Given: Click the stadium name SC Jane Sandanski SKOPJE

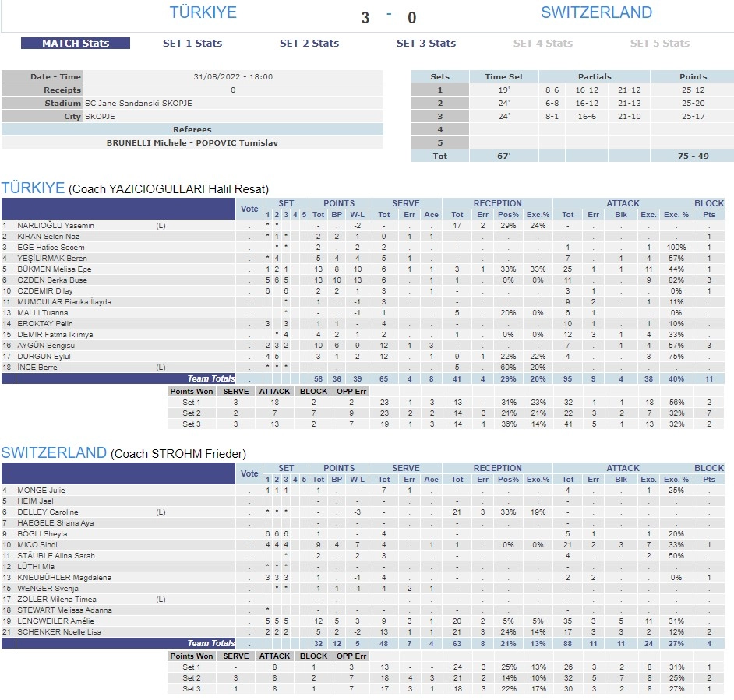Looking at the screenshot, I should 139,103.
